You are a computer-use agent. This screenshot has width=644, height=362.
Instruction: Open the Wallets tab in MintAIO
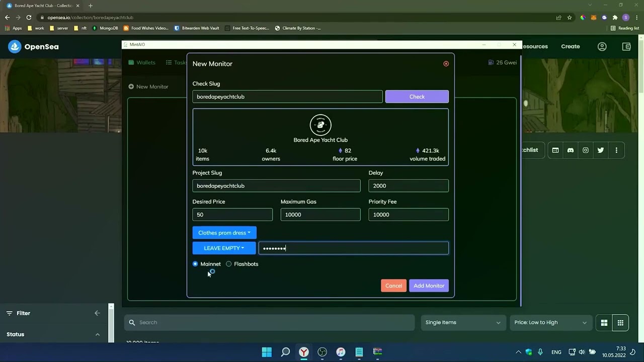tap(142, 62)
